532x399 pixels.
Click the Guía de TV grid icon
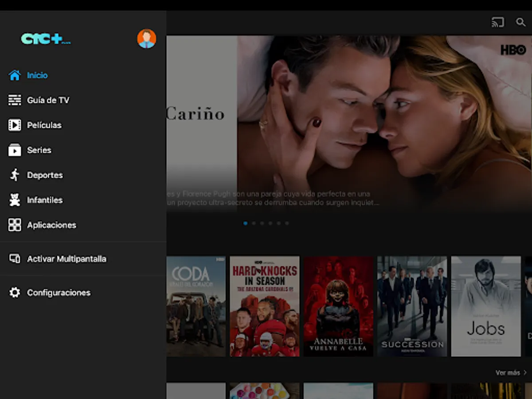tap(15, 100)
